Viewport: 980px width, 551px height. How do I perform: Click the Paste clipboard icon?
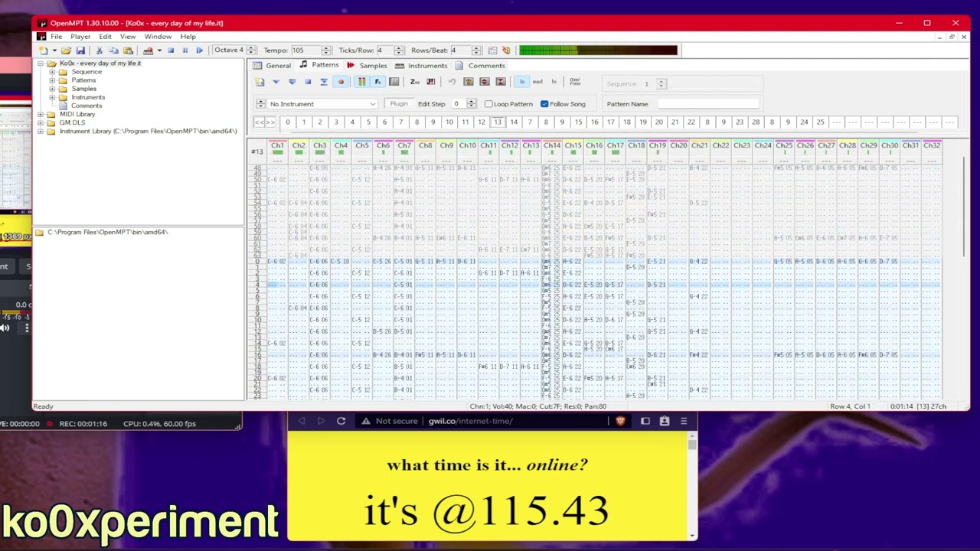(127, 51)
